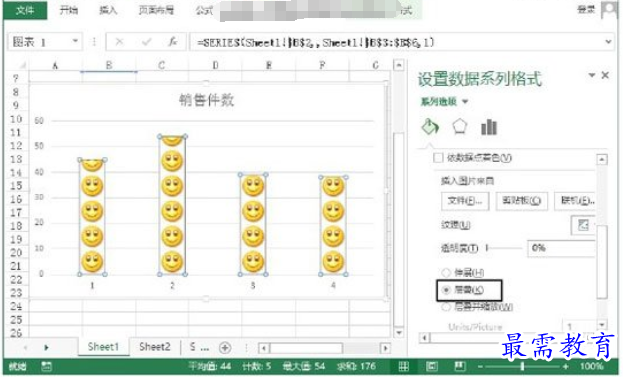Select the Stack and Scale radio option

(x=446, y=307)
